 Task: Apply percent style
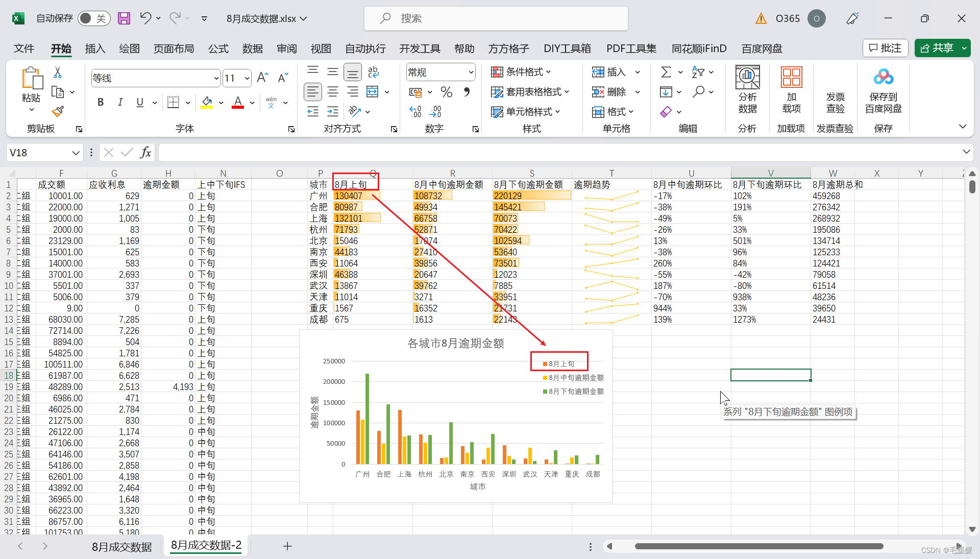[x=447, y=92]
